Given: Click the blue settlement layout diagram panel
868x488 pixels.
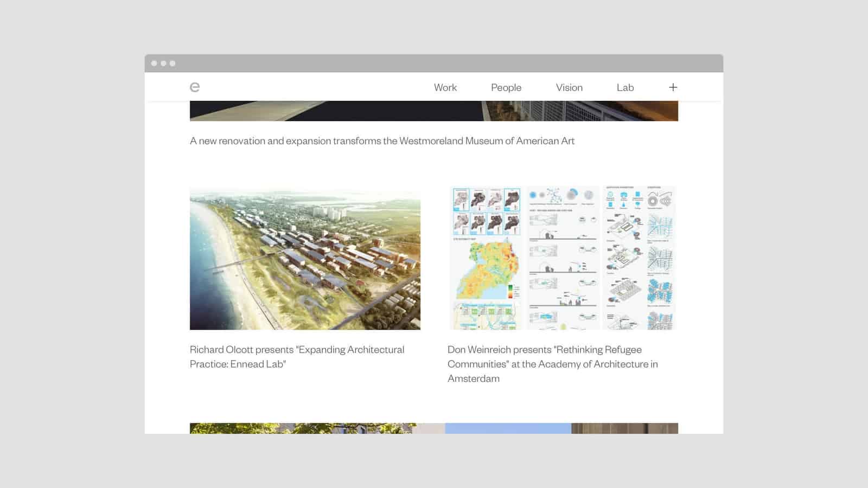Looking at the screenshot, I should [640, 258].
